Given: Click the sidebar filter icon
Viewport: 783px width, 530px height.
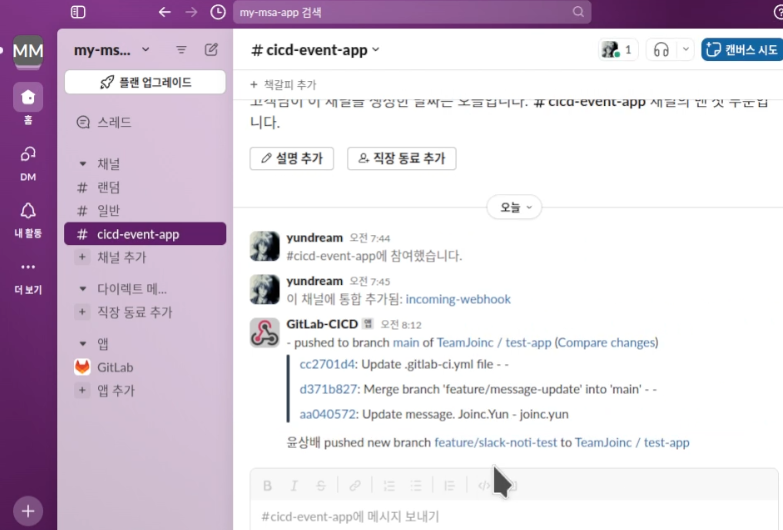Looking at the screenshot, I should coord(181,49).
